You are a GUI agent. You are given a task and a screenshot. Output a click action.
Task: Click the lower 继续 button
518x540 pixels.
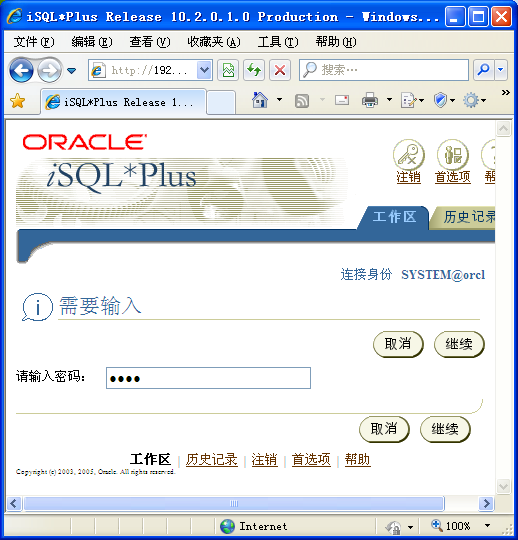[x=445, y=429]
